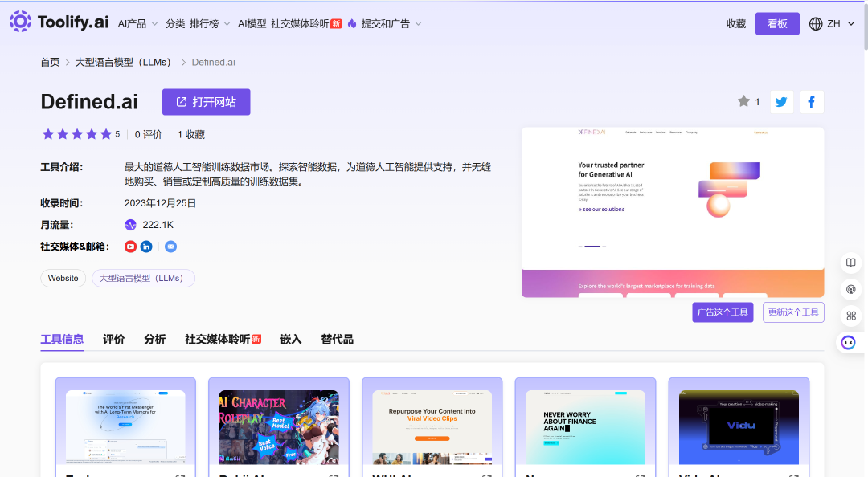This screenshot has height=477, width=868.
Task: Open the AI messenger long-term memory card thumbnail
Action: pos(125,427)
